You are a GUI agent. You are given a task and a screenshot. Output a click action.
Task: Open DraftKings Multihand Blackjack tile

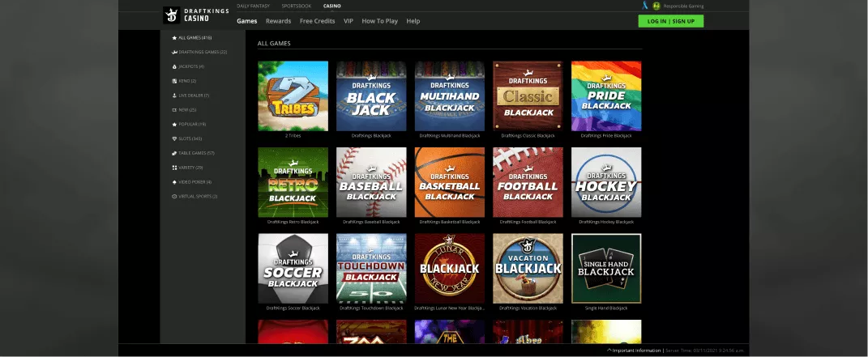[x=450, y=96]
